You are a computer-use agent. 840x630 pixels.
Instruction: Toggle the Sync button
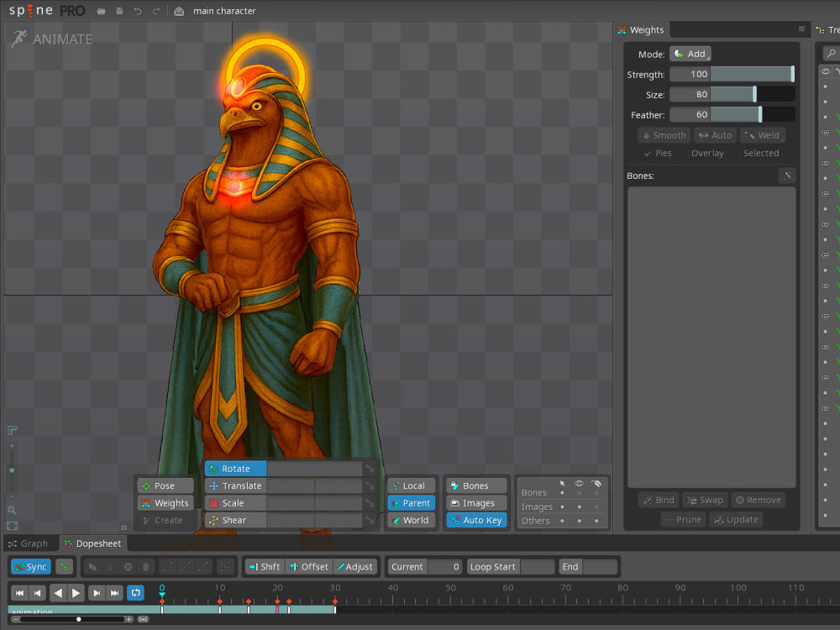[x=31, y=566]
